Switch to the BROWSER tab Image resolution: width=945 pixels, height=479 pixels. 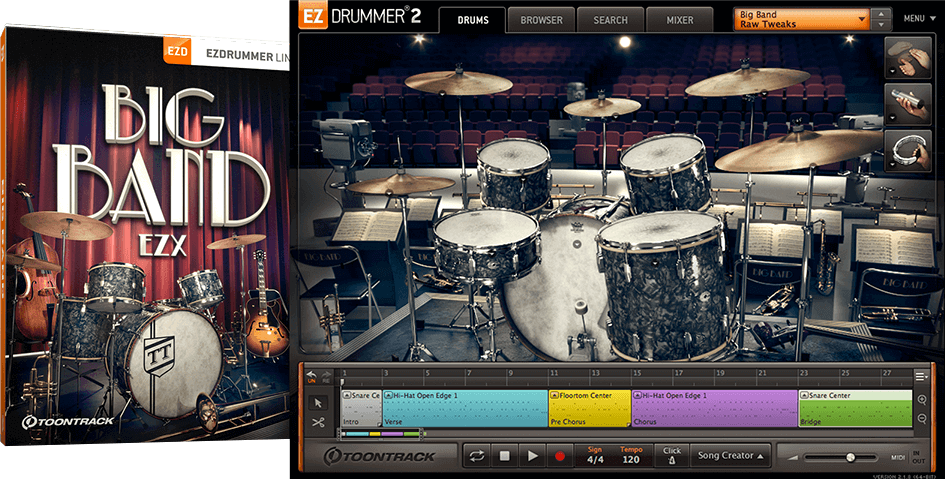541,20
